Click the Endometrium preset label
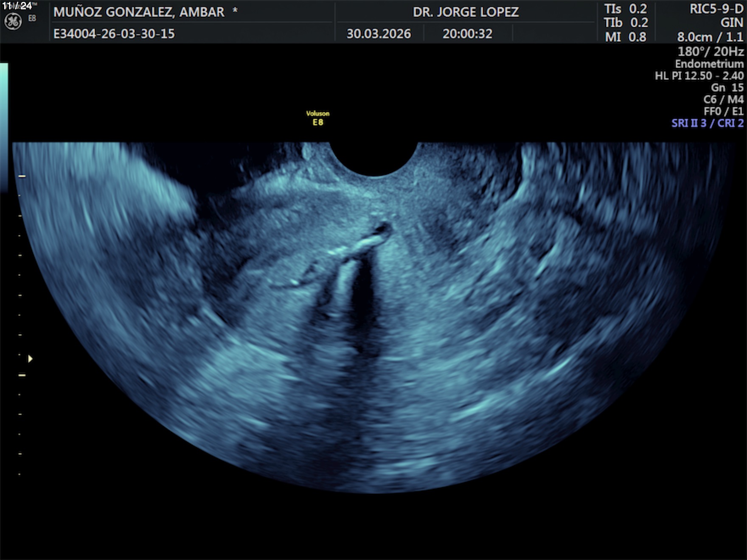The width and height of the screenshot is (747, 560). [709, 64]
